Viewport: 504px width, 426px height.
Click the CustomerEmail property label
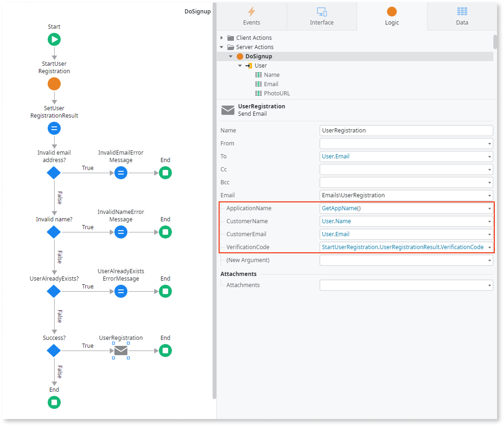[246, 234]
